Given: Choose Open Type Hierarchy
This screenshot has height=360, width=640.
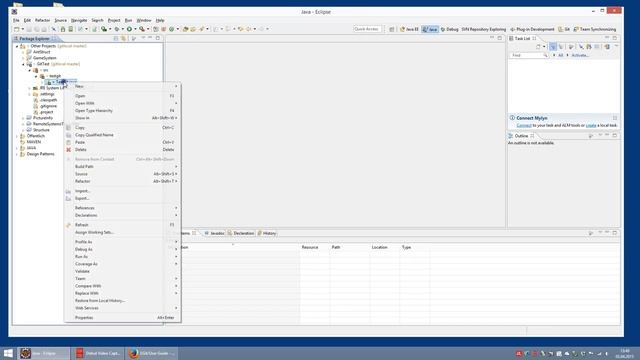Looking at the screenshot, I should click(x=122, y=111).
